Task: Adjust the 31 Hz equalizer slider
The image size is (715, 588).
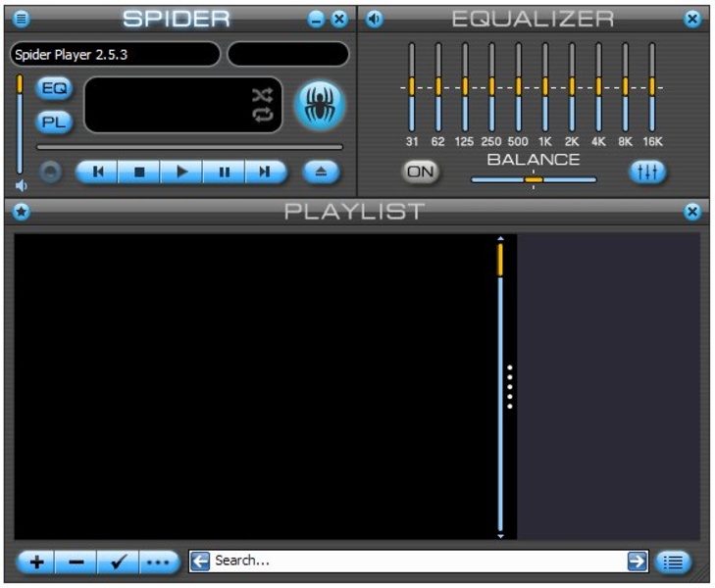Action: (412, 87)
